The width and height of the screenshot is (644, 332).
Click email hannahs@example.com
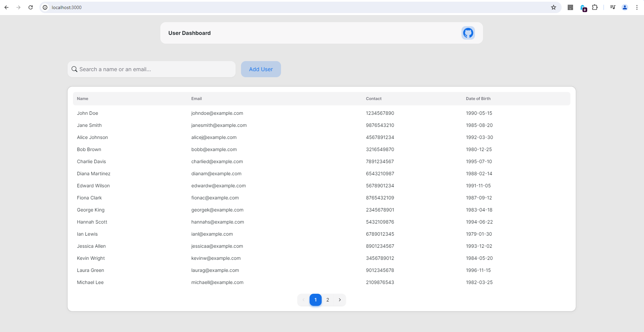pos(218,222)
